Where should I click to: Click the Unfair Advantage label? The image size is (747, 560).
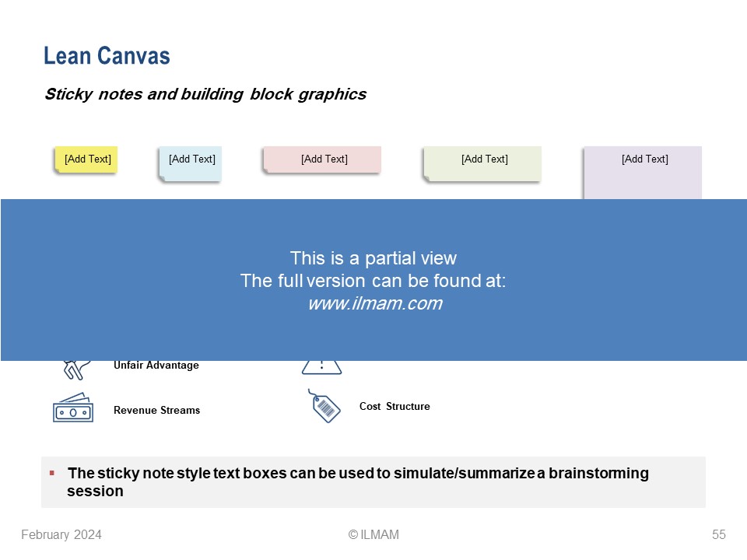point(156,366)
